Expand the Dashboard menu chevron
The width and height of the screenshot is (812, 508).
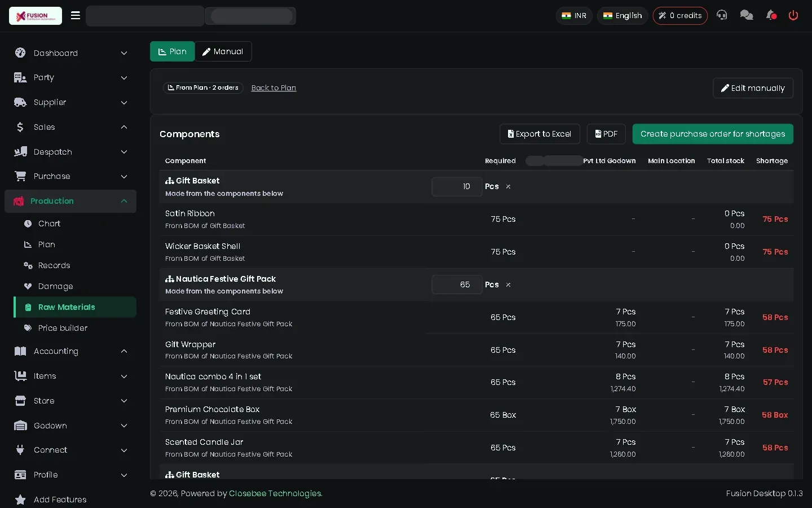pyautogui.click(x=124, y=53)
